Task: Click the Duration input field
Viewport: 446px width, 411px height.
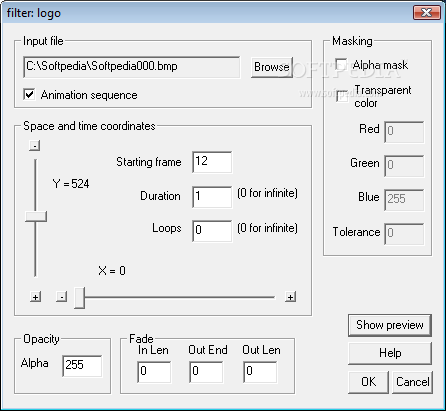Action: point(212,197)
